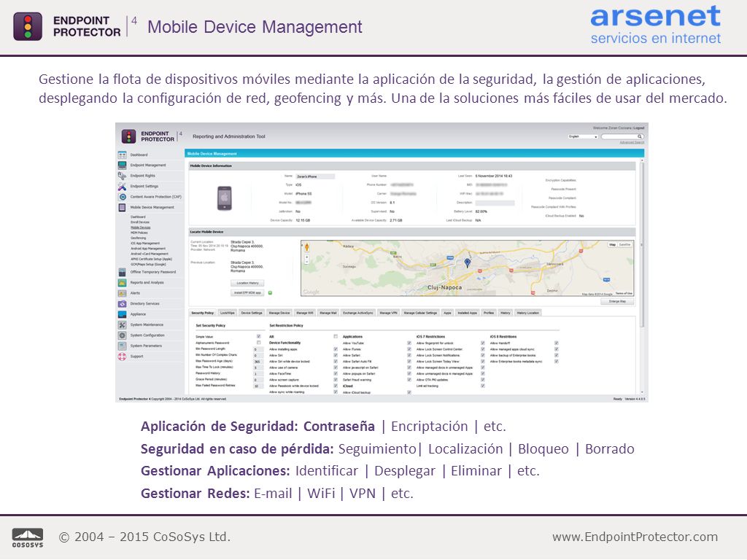Screen dimensions: 747x560
Task: Click the Description field
Action: tap(495, 203)
